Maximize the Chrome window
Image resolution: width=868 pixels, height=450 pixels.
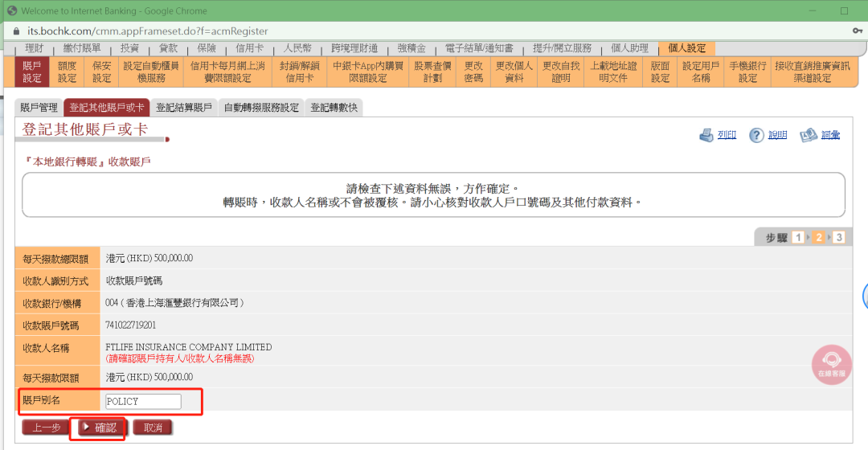(844, 10)
